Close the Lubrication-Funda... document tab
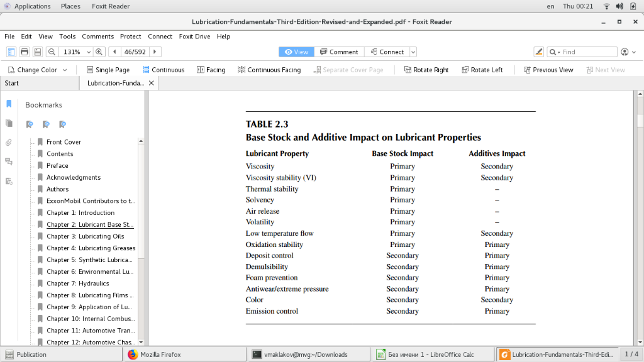The height and width of the screenshot is (362, 644). 151,83
